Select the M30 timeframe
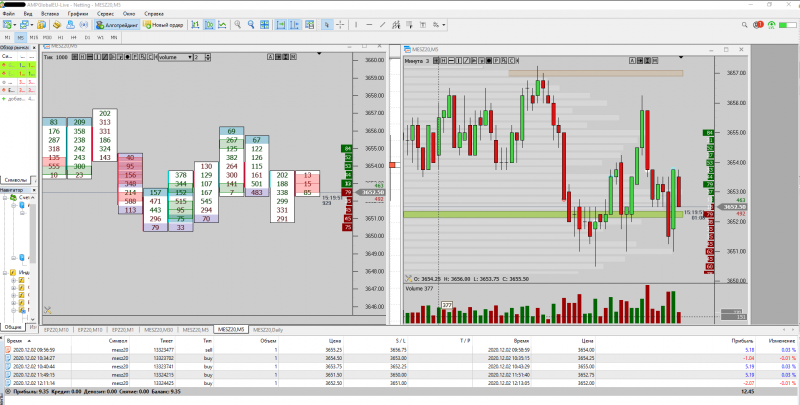The image size is (800, 405). point(47,37)
